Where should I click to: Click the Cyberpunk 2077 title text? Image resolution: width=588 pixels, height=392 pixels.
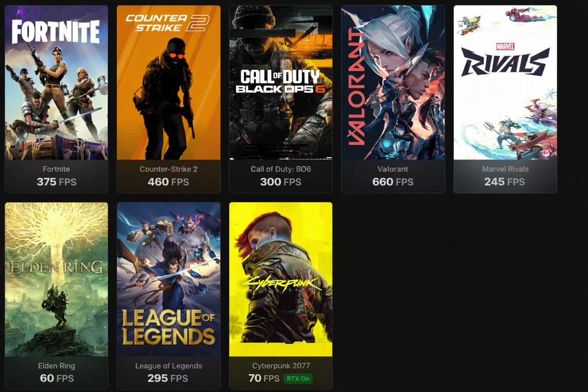pyautogui.click(x=281, y=366)
